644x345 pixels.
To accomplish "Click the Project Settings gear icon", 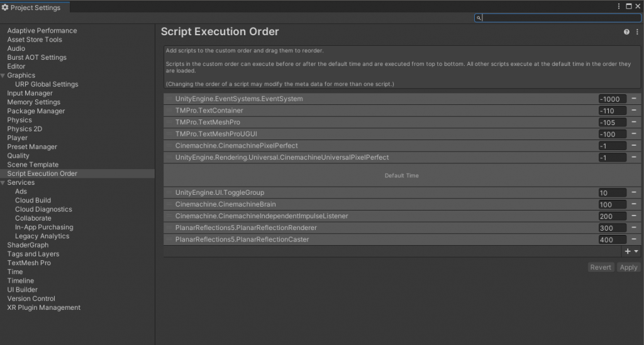I will click(5, 8).
